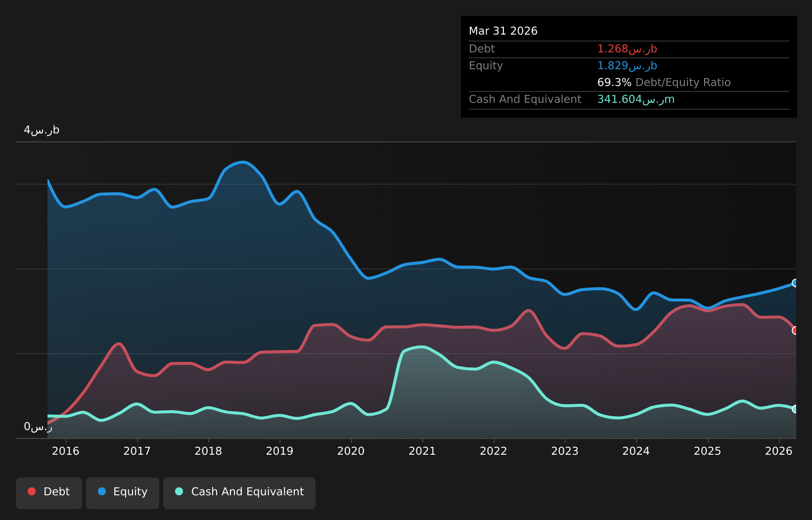This screenshot has width=812, height=520.
Task: Click the 2016 x-axis label
Action: [x=66, y=451]
